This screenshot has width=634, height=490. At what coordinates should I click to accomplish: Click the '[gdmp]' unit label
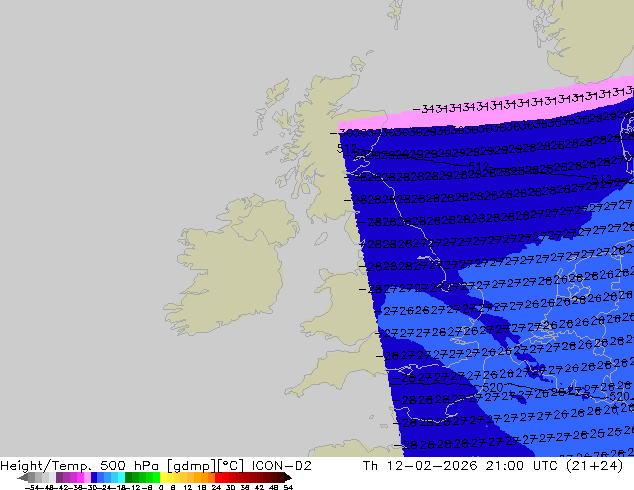(192, 466)
